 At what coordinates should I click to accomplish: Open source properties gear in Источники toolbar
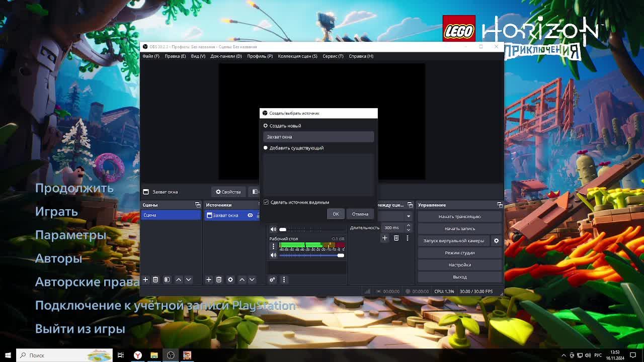[230, 280]
